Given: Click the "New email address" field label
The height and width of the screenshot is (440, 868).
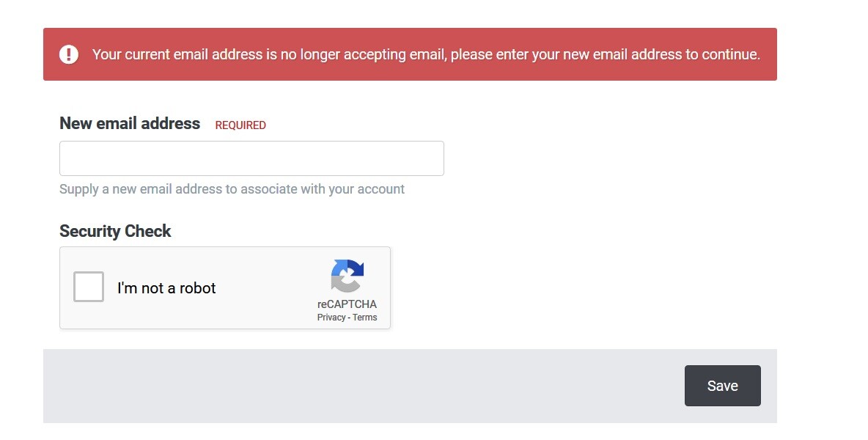Looking at the screenshot, I should (130, 124).
